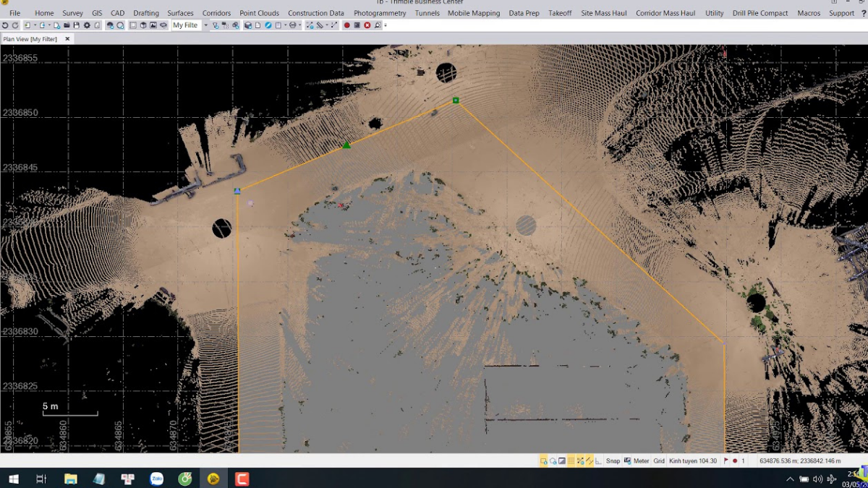Click the volume speaker tray icon
The height and width of the screenshot is (488, 868).
tap(817, 479)
